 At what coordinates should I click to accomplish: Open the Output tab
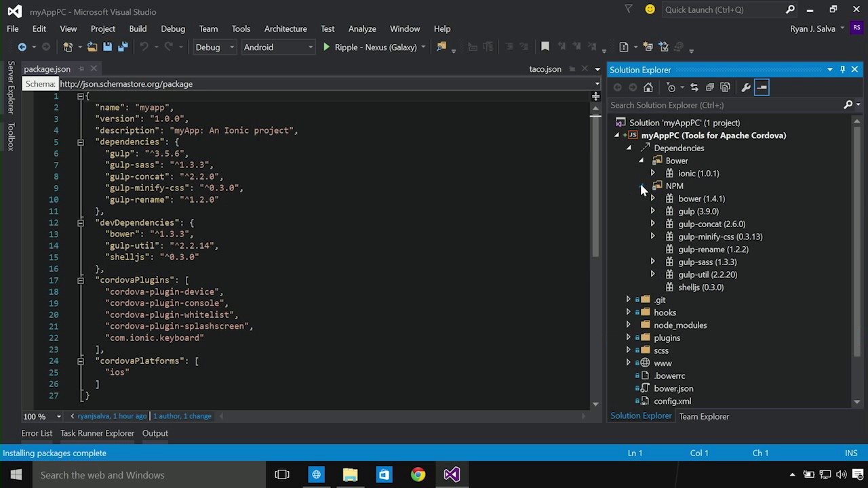coord(155,433)
